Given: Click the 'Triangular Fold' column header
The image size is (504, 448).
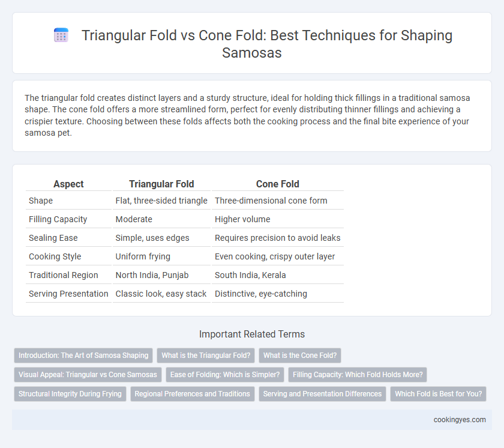Looking at the screenshot, I should click(x=161, y=184).
